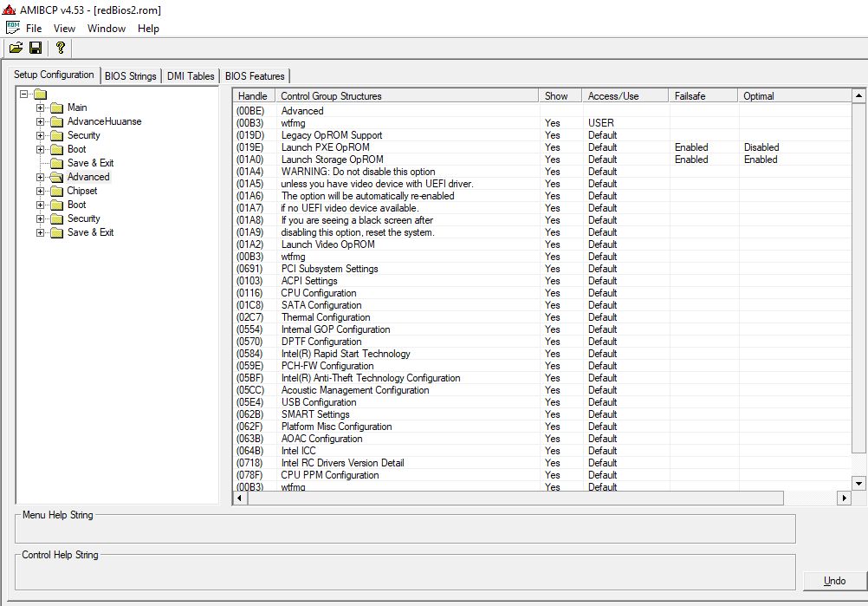The height and width of the screenshot is (606, 868).
Task: Select the USB Configuration row
Action: 542,402
